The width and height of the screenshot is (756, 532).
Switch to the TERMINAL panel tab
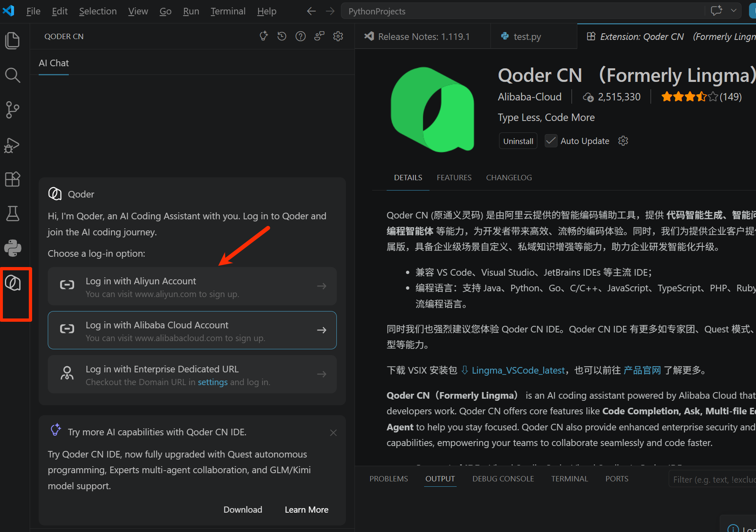[570, 479]
